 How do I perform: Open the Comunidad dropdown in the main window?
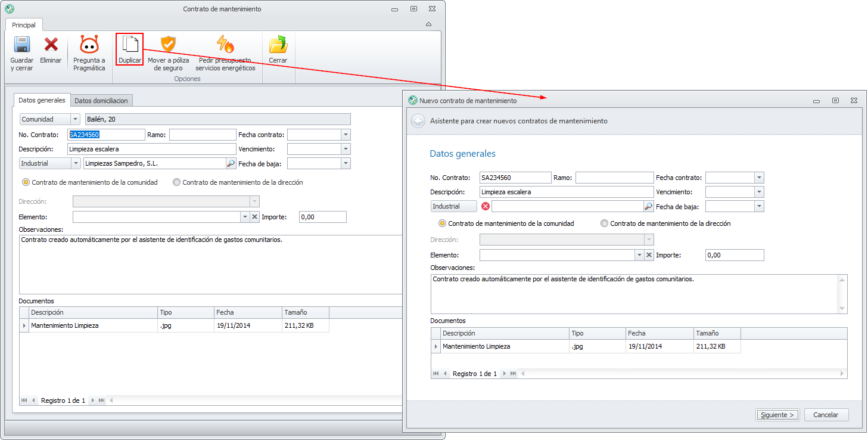[75, 119]
